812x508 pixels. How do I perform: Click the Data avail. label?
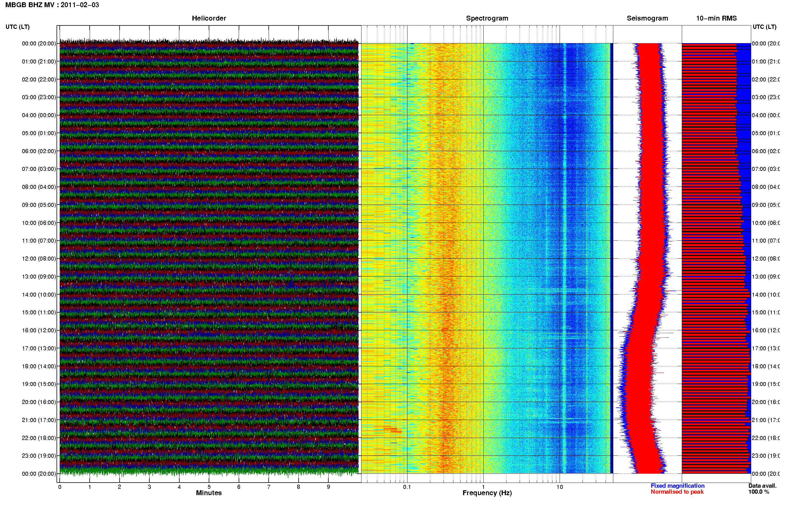762,486
